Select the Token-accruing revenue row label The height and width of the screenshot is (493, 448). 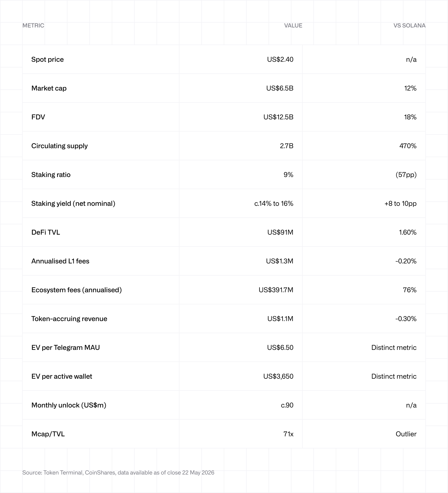pos(69,319)
